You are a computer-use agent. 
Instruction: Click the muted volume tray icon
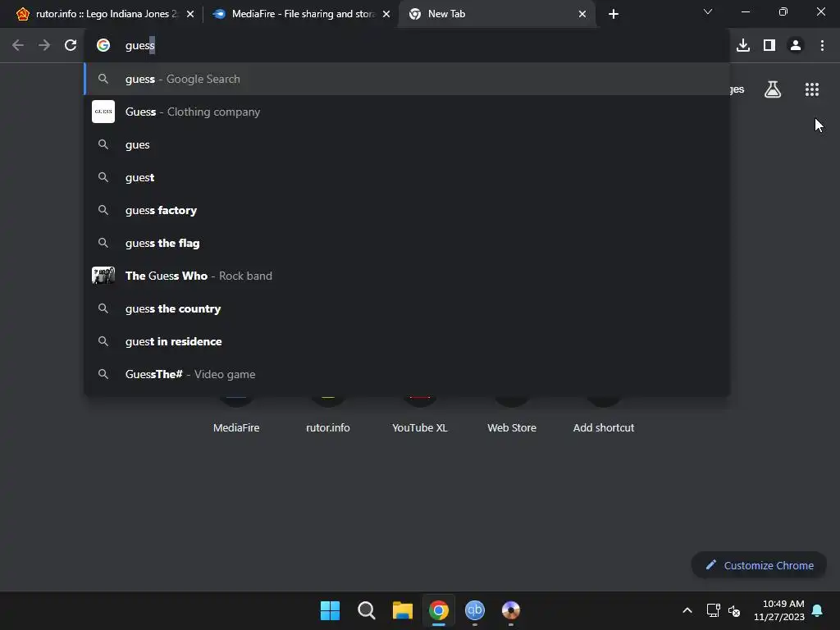[734, 610]
